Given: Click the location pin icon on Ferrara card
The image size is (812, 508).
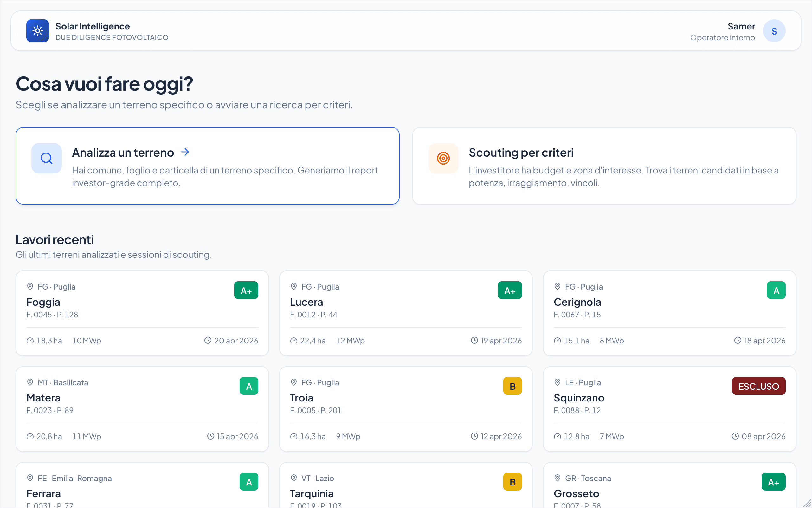Looking at the screenshot, I should pos(30,478).
